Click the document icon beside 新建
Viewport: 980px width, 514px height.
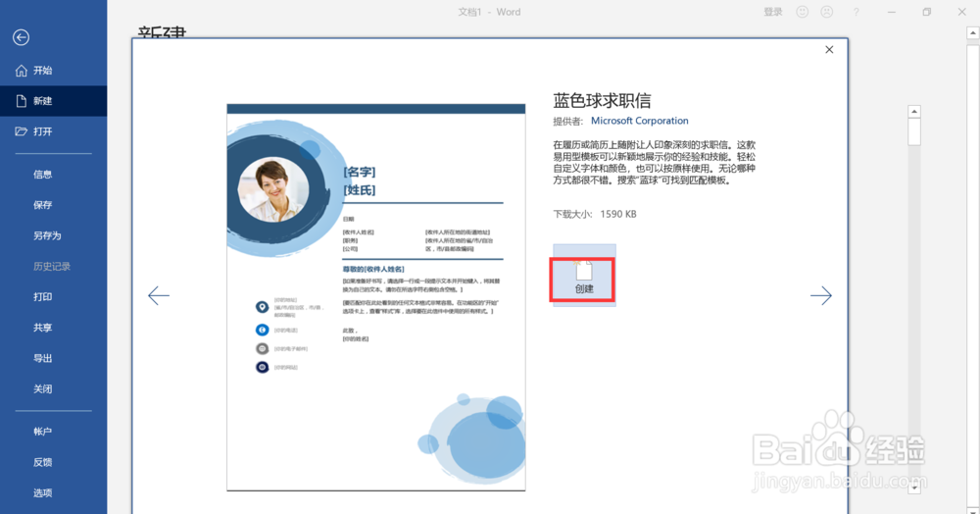22,101
